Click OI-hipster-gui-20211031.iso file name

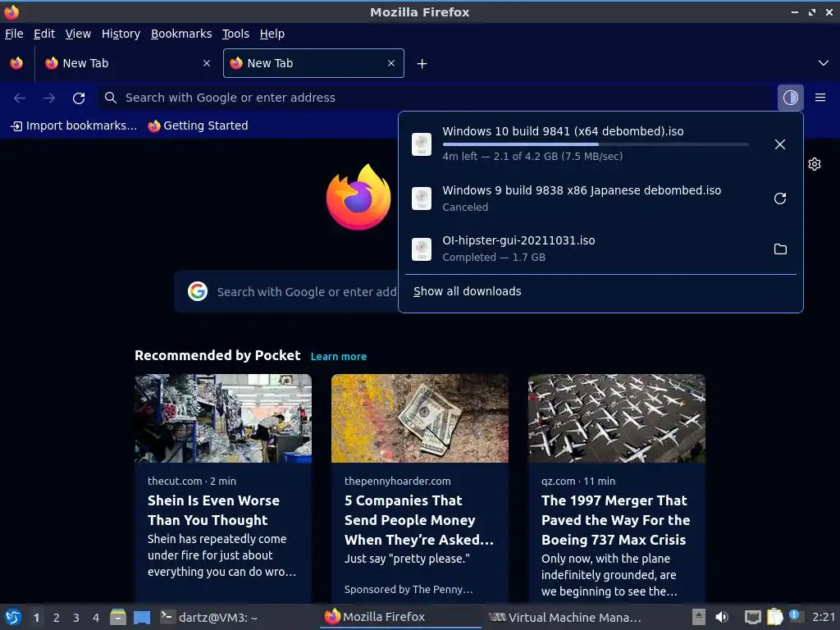click(518, 240)
